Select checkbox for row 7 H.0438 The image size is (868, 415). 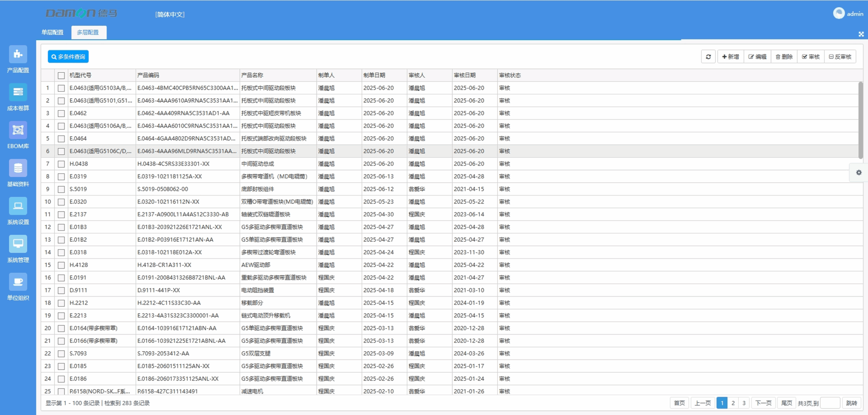pos(61,164)
